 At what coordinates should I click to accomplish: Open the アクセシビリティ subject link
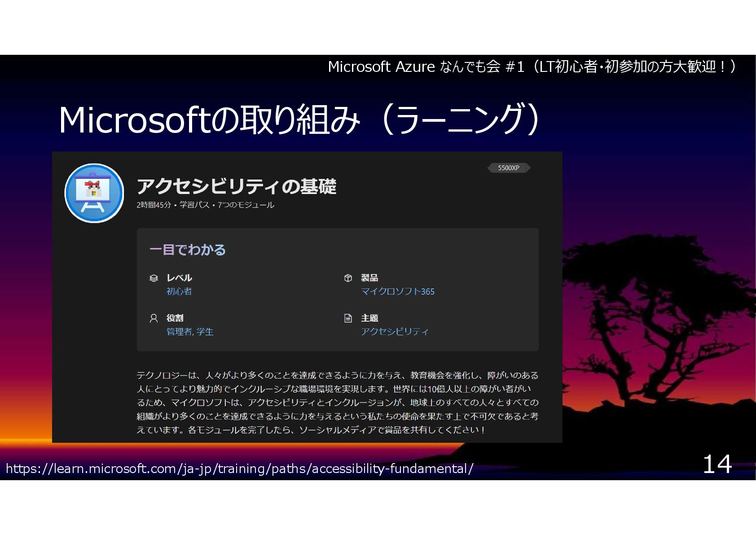coord(395,332)
